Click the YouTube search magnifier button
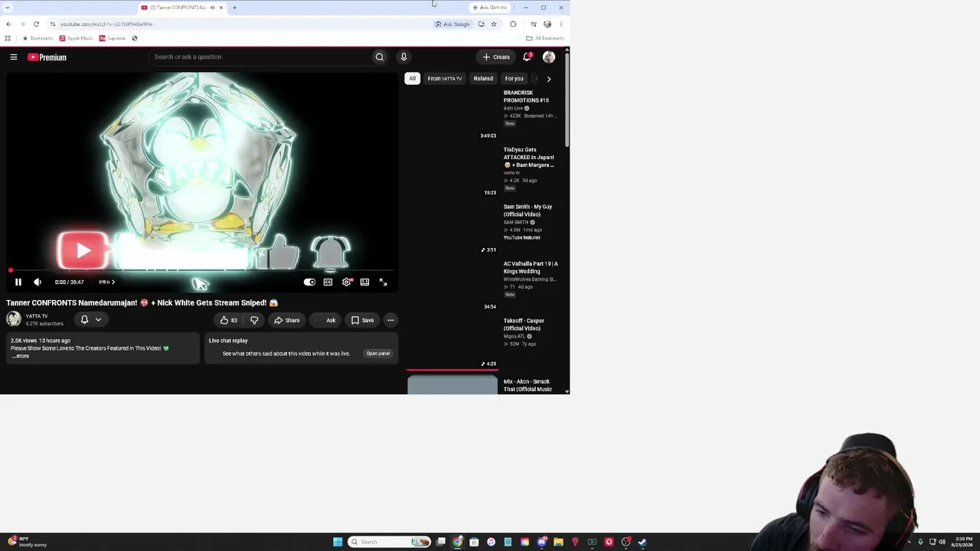Viewport: 980px width, 551px height. click(379, 57)
